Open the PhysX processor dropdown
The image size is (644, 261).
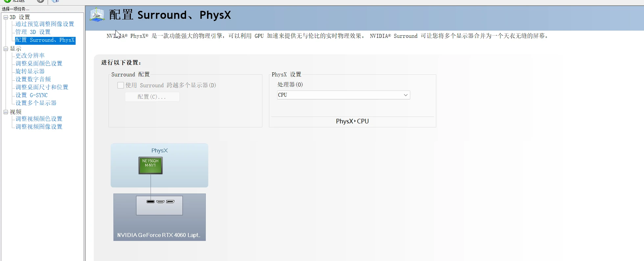tap(343, 95)
